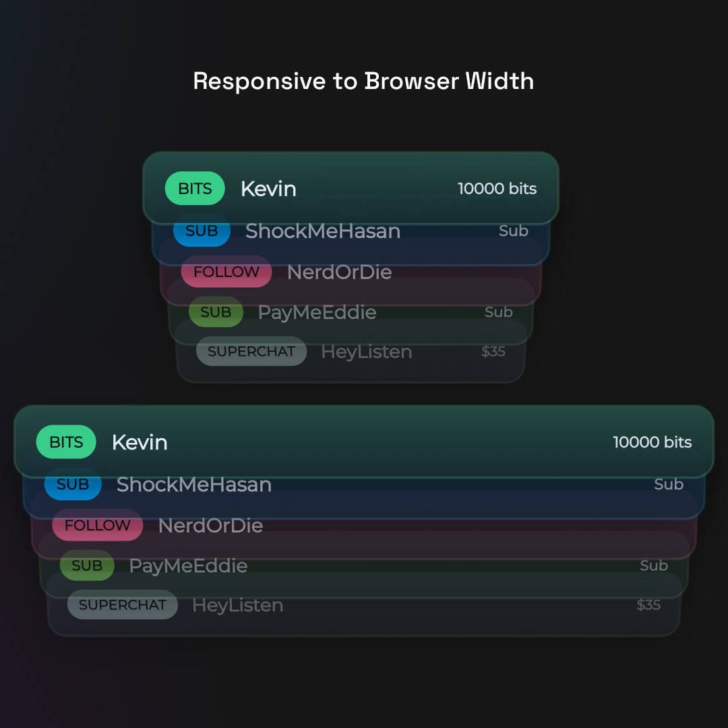
Task: Select the ShockMeHasan alert row
Action: pos(322,231)
